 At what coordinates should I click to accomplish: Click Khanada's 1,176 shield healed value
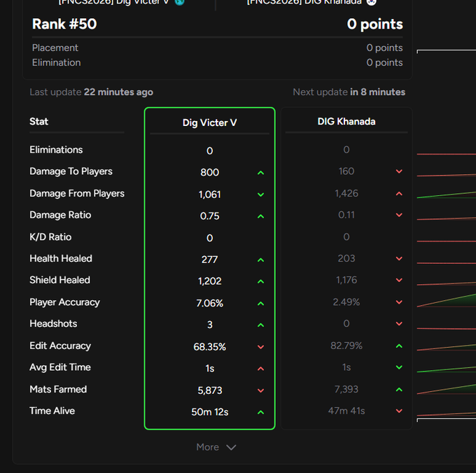346,280
